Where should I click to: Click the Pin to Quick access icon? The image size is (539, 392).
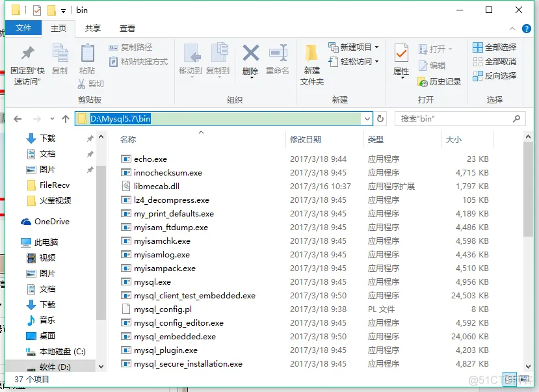(x=28, y=53)
